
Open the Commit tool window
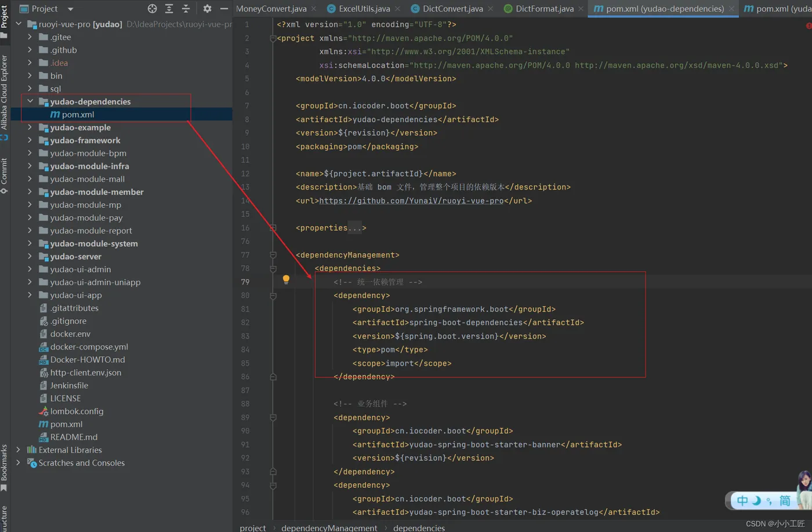tap(4, 174)
